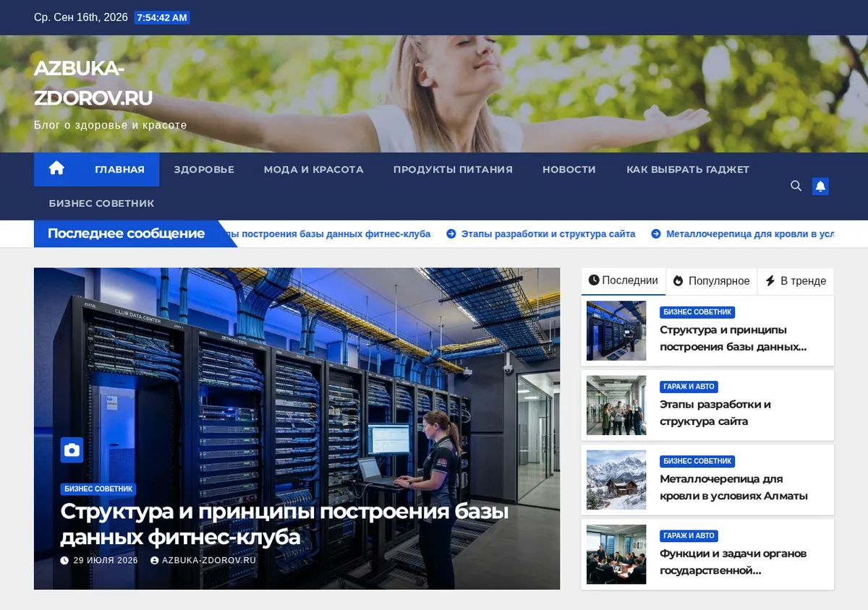This screenshot has height=610, width=868.
Task: Click Гараж и авто tag above Этапы разработки
Action: [x=689, y=387]
